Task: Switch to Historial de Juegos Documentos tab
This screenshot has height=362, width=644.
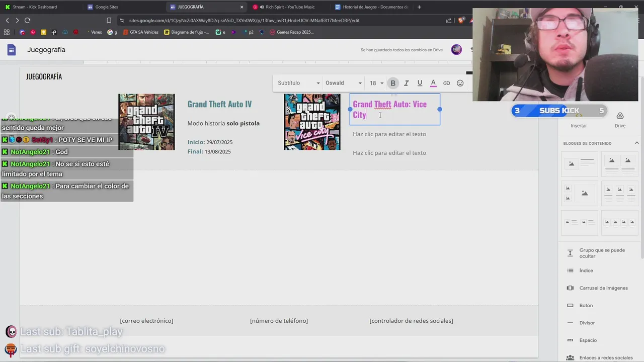Action: click(x=371, y=7)
